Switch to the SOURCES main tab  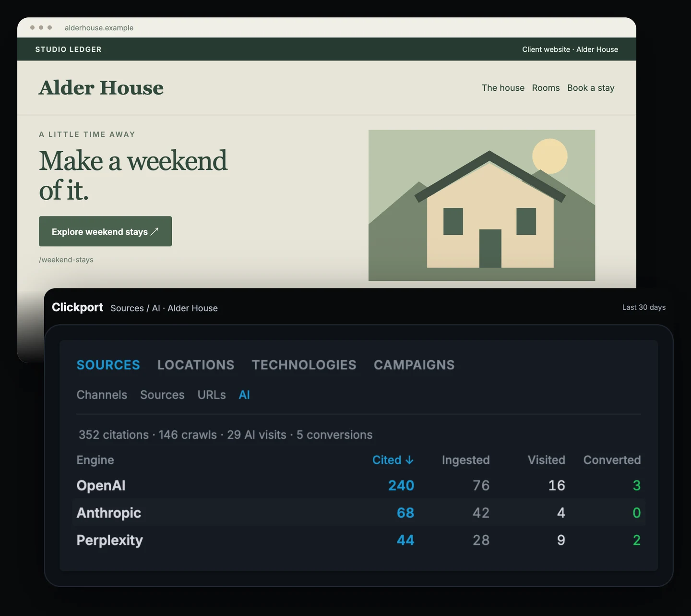tap(108, 365)
